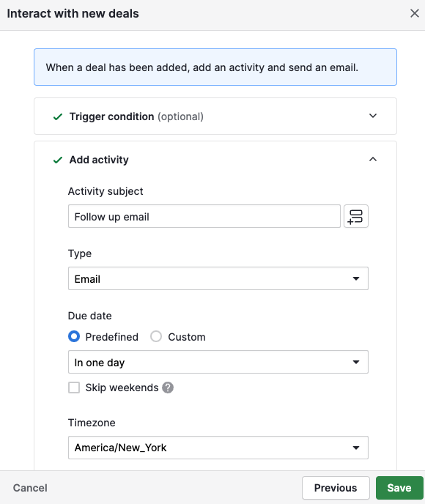Click the merge fields icon beside Activity subject
425x504 pixels.
(x=356, y=216)
